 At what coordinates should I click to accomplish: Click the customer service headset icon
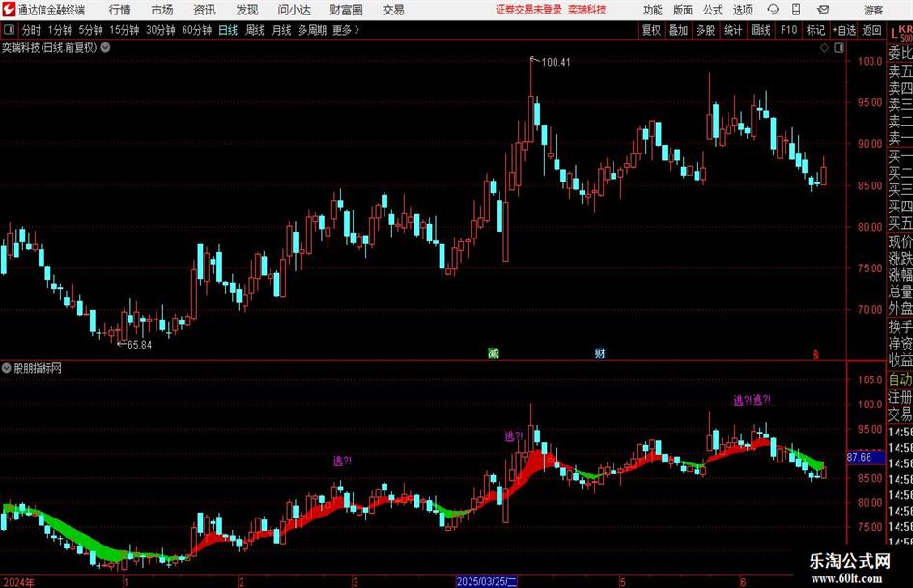[773, 10]
